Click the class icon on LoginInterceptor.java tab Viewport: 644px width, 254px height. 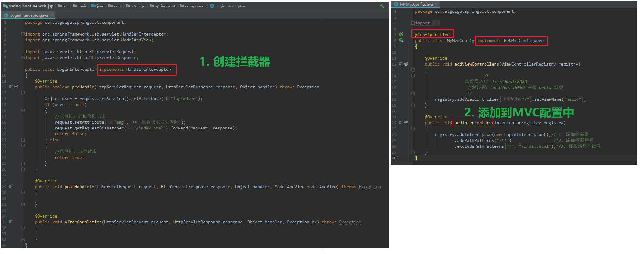(6, 15)
